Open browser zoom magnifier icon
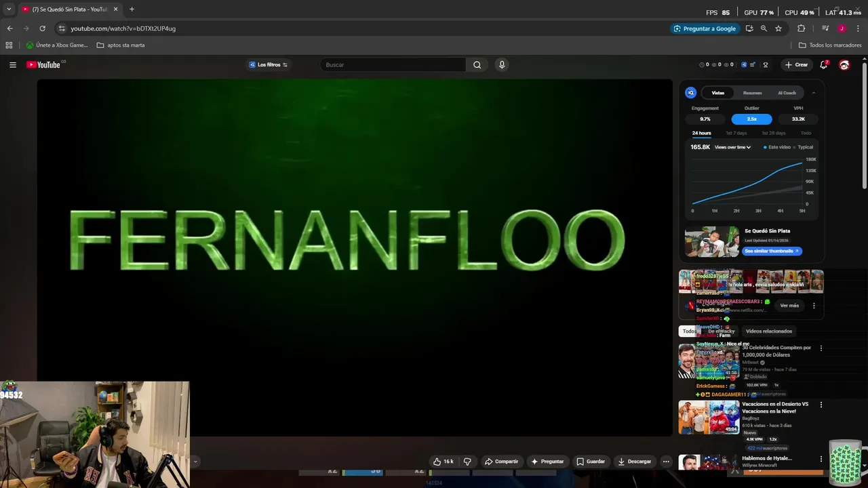Viewport: 868px width, 488px height. tap(764, 28)
